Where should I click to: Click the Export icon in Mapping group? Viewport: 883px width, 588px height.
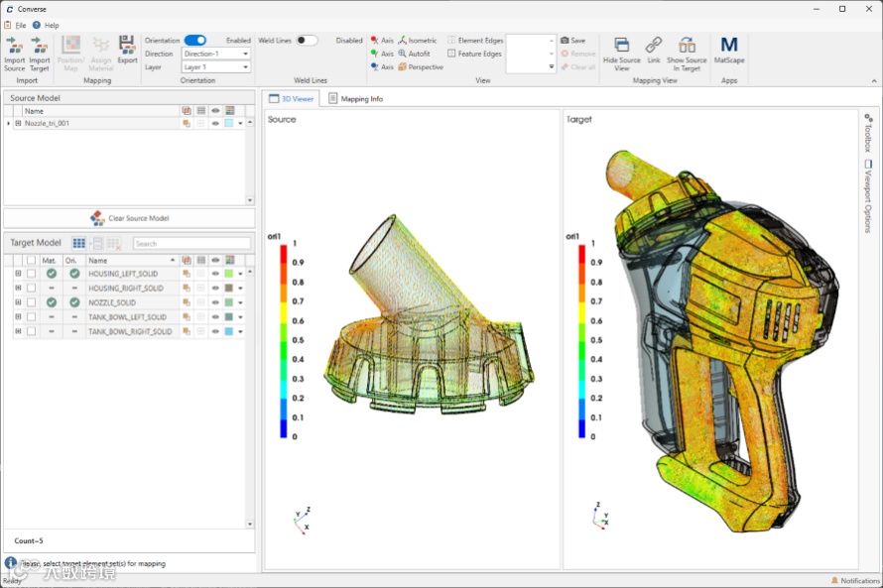pyautogui.click(x=127, y=45)
